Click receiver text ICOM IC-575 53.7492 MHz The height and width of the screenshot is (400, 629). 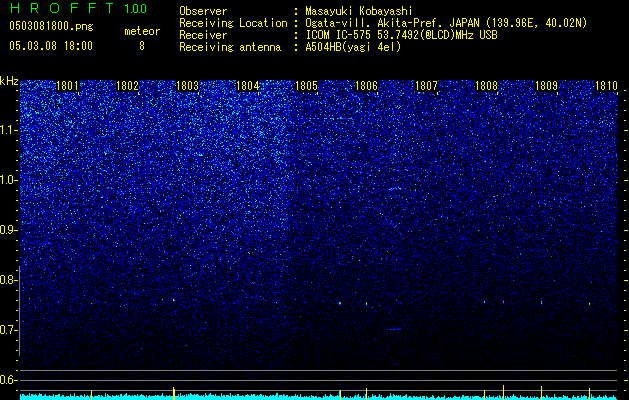click(x=401, y=35)
